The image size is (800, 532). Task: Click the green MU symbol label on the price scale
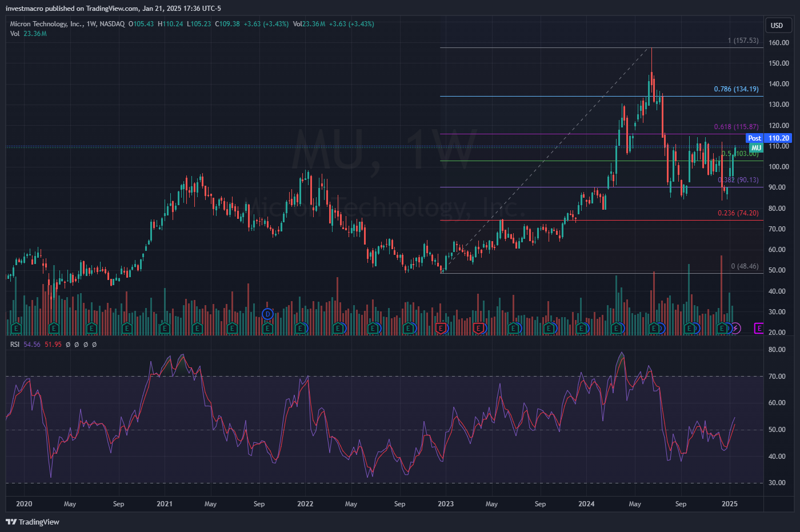pos(756,147)
